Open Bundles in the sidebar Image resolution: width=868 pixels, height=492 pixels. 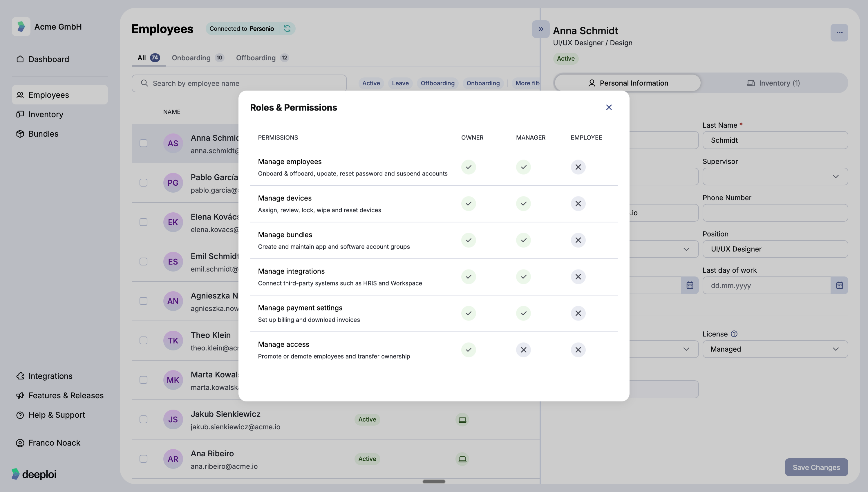click(60, 134)
